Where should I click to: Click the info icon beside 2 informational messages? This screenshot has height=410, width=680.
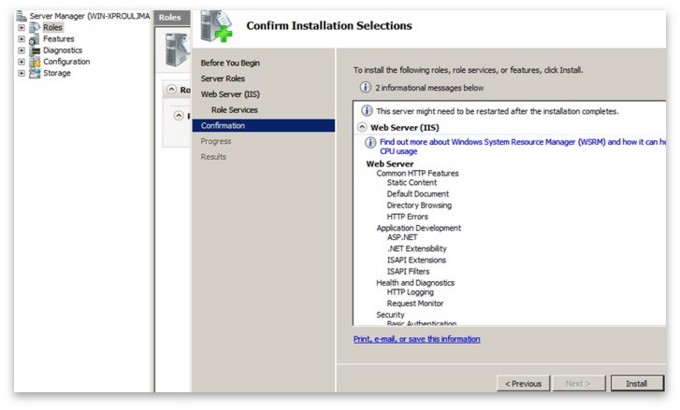point(366,88)
